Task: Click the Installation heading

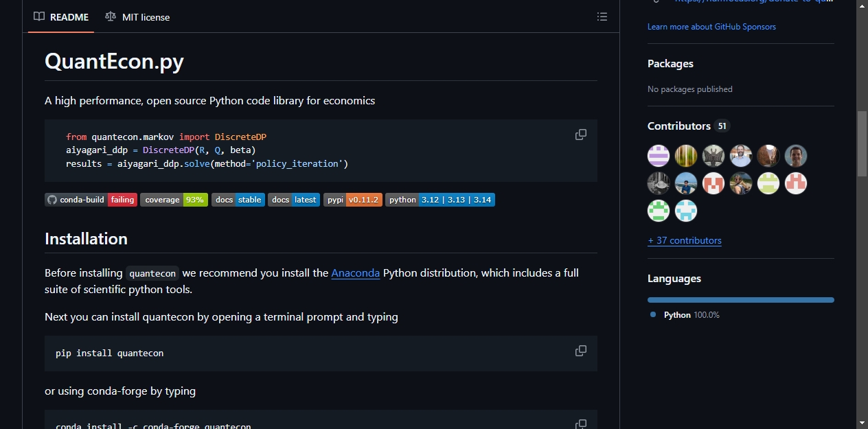Action: tap(86, 239)
